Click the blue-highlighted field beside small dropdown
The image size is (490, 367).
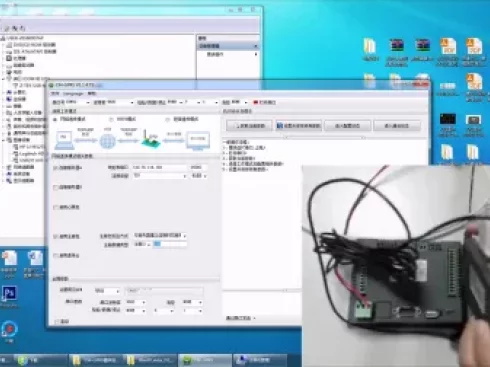click(x=170, y=244)
